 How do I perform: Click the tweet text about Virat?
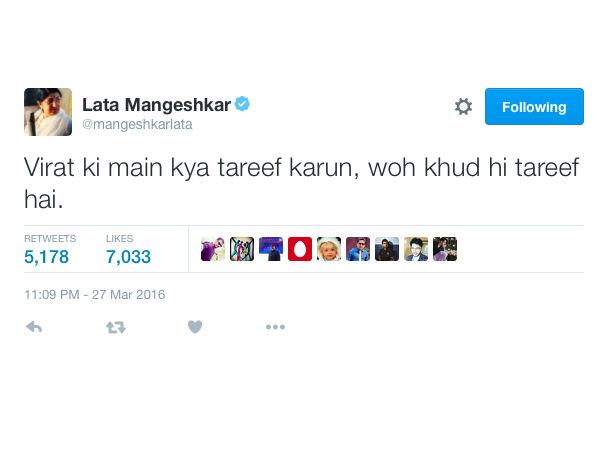click(302, 183)
